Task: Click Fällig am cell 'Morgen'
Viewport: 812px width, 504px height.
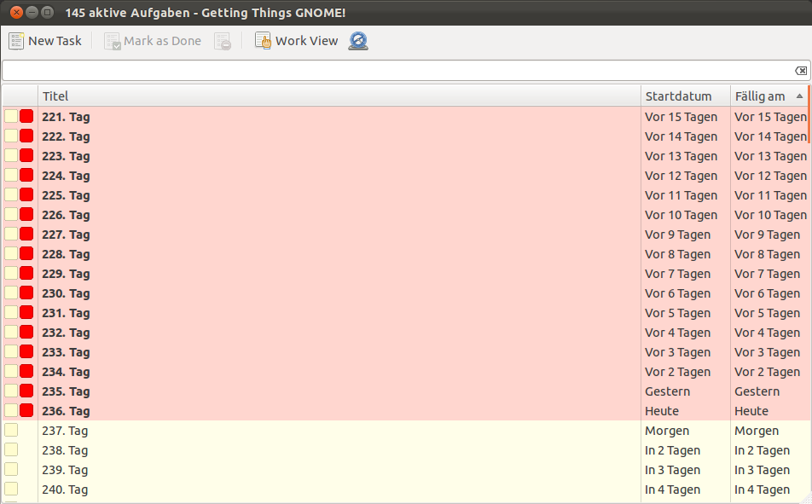Action: coord(757,431)
